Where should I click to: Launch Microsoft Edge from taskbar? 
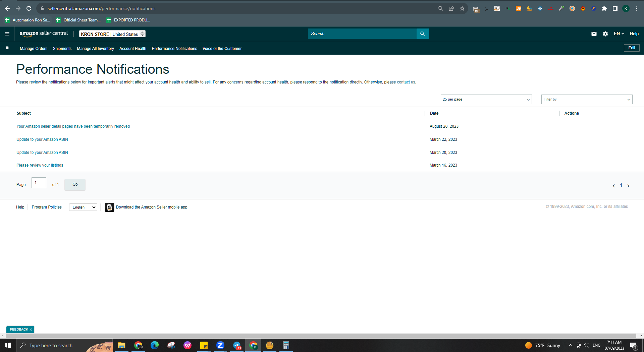coord(155,345)
